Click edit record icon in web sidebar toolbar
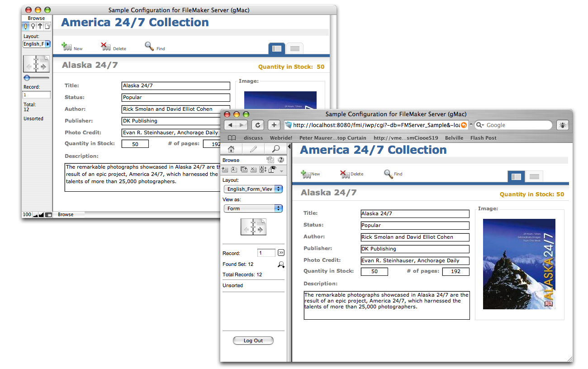588x369 pixels. pyautogui.click(x=234, y=170)
